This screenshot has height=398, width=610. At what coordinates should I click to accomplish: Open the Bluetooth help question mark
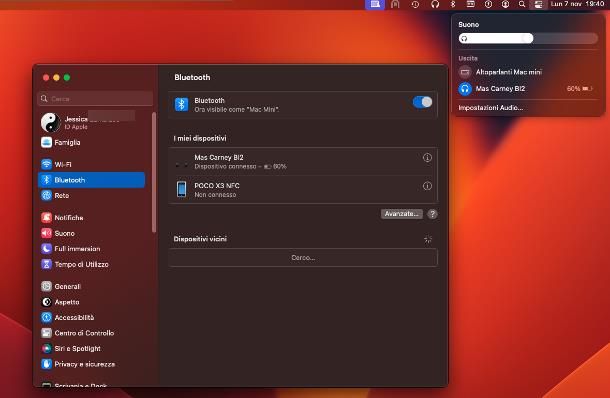coord(432,214)
